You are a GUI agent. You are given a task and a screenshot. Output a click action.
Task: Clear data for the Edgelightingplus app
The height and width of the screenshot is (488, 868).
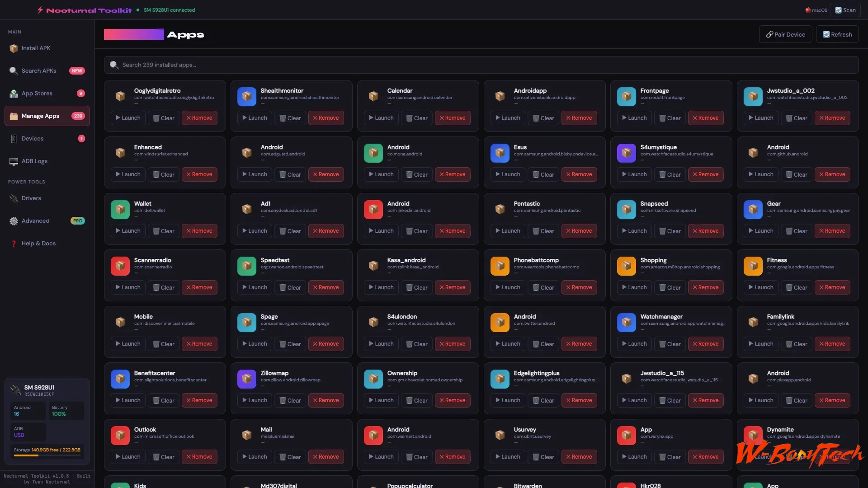click(543, 400)
